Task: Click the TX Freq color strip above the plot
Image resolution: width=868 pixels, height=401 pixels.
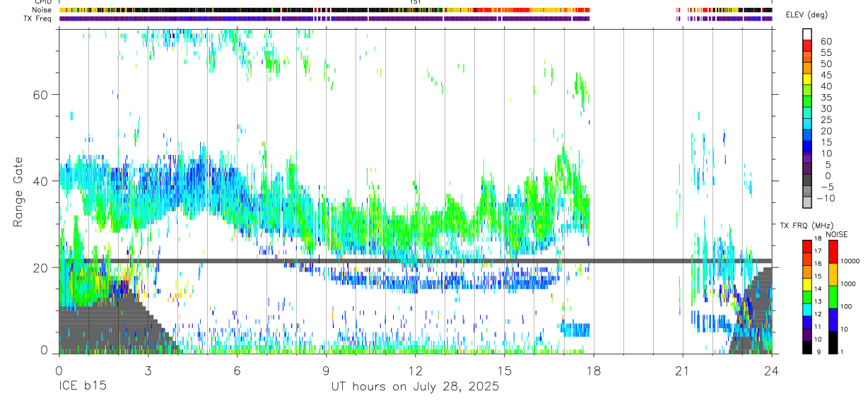Action: (x=415, y=18)
